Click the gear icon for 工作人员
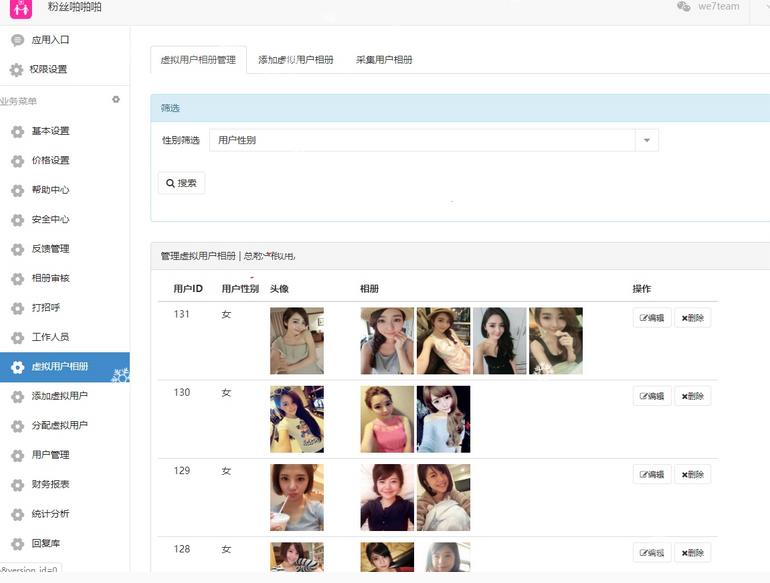Image resolution: width=770 pixels, height=583 pixels. (17, 338)
